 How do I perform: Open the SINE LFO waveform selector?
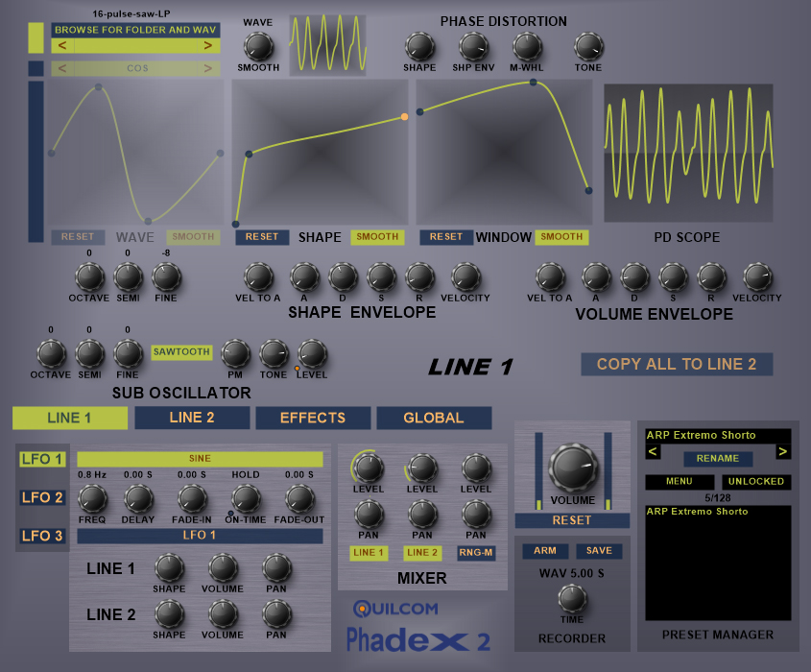tap(201, 459)
